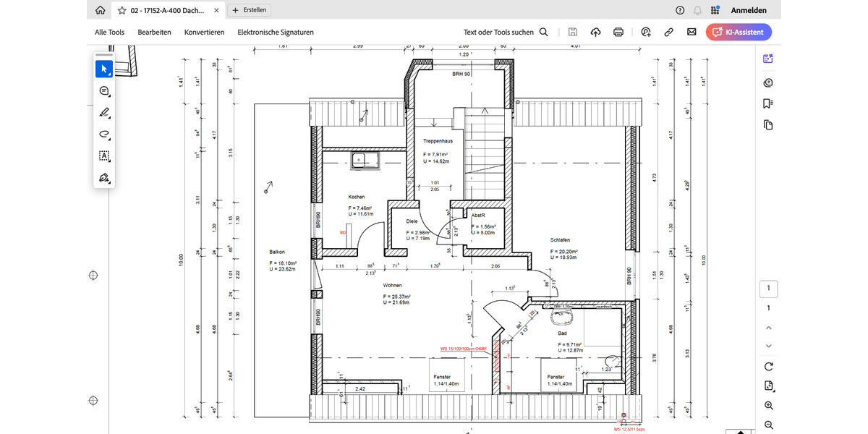This screenshot has height=434, width=868.
Task: Select the Add text box tool
Action: pyautogui.click(x=104, y=156)
